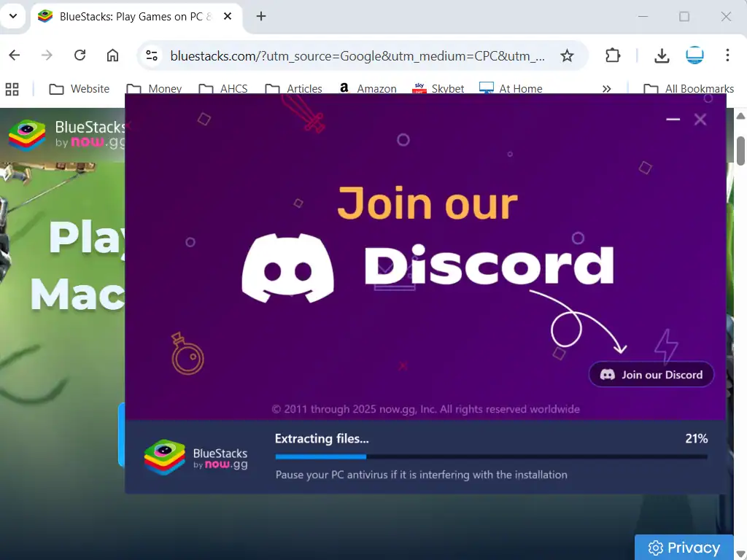The width and height of the screenshot is (747, 560).
Task: Click the installer extraction progress bar
Action: [490, 457]
